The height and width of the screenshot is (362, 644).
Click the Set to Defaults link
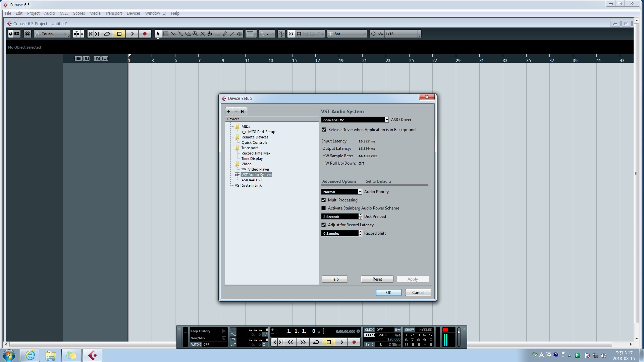(378, 181)
